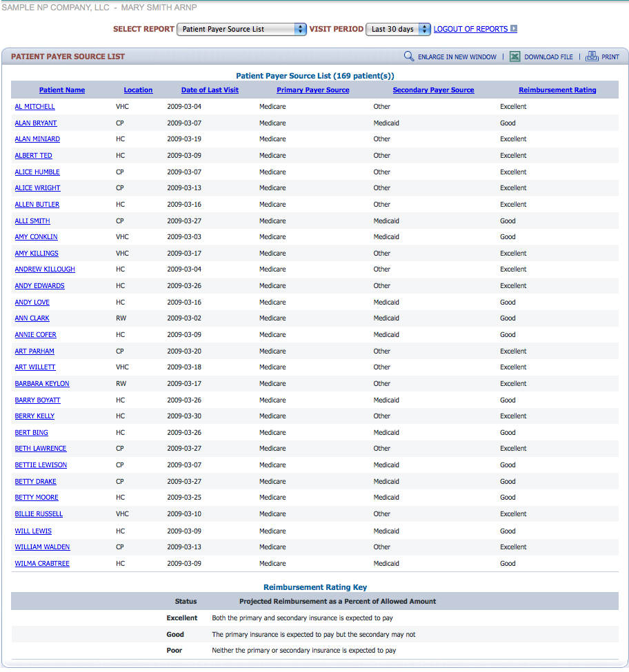The height and width of the screenshot is (672, 629).
Task: Click the VHC location for Billie Russell
Action: click(x=122, y=514)
